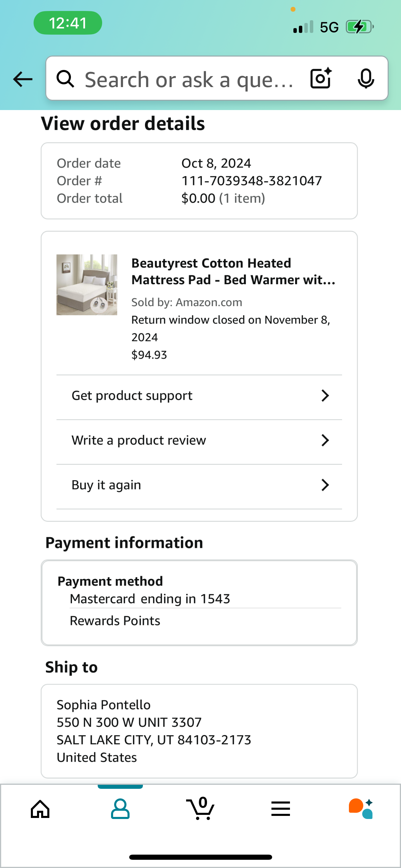The width and height of the screenshot is (401, 868).
Task: Open the hamburger menu icon
Action: tap(281, 809)
